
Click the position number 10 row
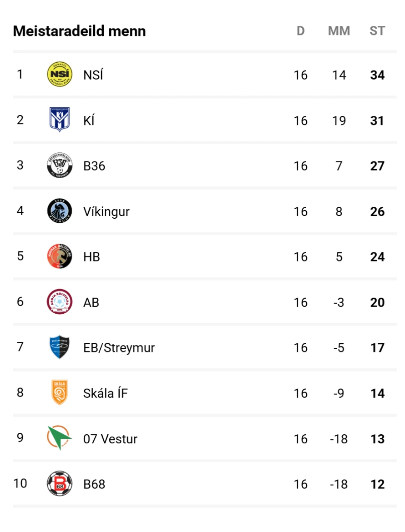(204, 483)
